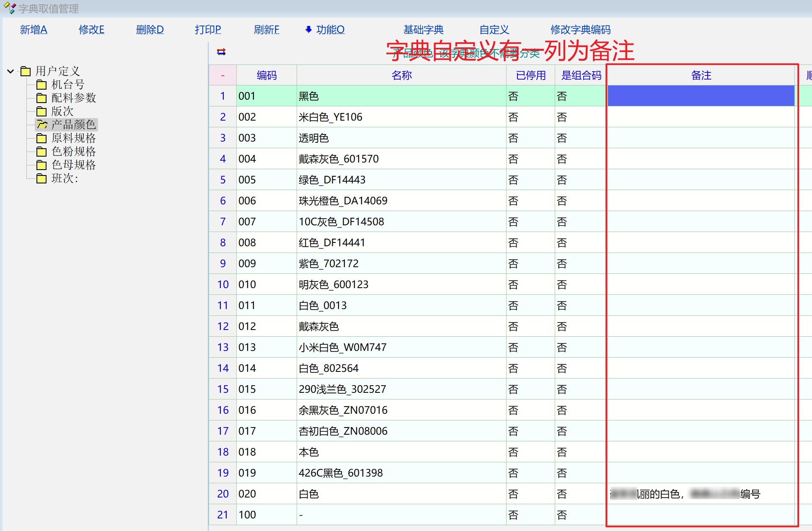Click the 名称 column header
The width and height of the screenshot is (812, 531).
(401, 75)
